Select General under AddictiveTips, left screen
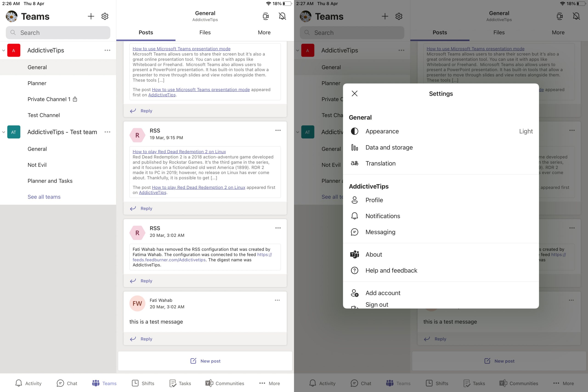Viewport: 588px width, 392px height. coord(58,67)
